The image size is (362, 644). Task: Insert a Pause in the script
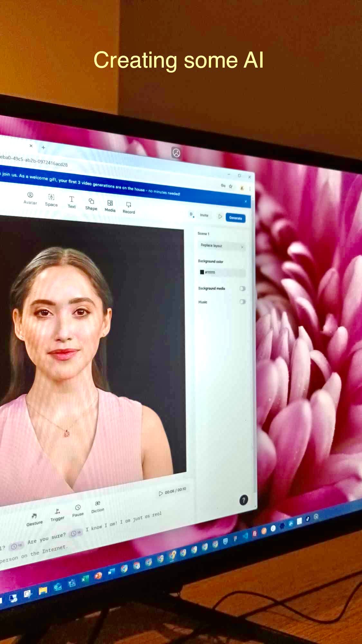(78, 510)
